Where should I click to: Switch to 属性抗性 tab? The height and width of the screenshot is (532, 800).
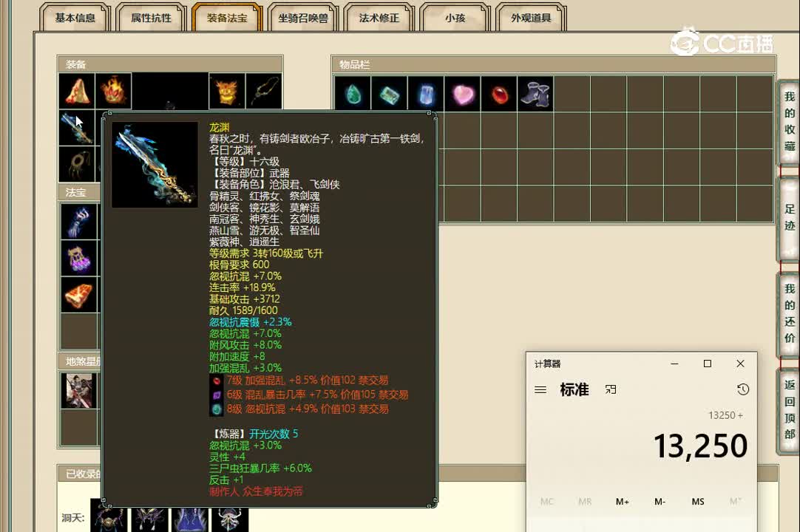coord(151,18)
